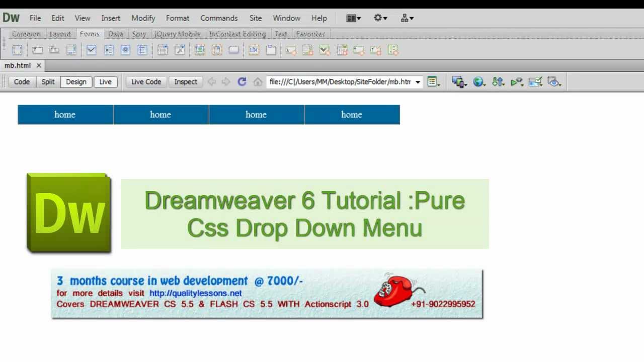Toggle Inspect mode
Viewport: 644px width, 362px height.
186,82
